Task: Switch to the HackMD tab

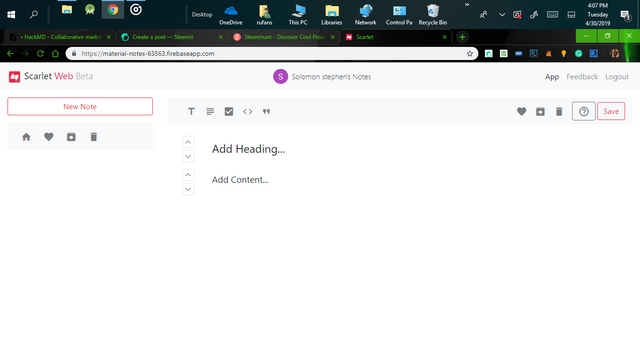Action: click(60, 37)
